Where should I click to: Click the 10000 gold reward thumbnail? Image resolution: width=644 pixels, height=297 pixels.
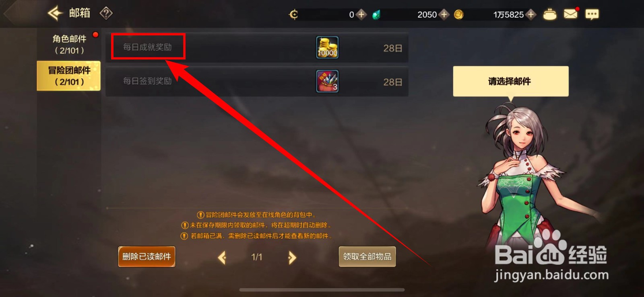pyautogui.click(x=327, y=47)
